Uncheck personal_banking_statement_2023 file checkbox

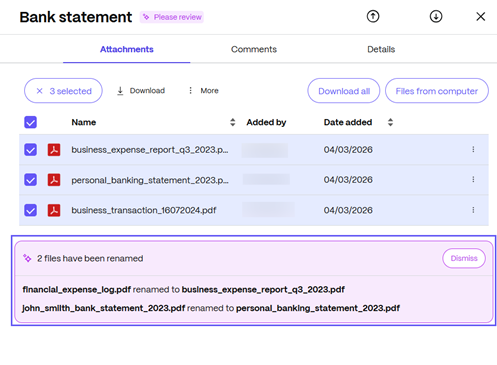[30, 180]
